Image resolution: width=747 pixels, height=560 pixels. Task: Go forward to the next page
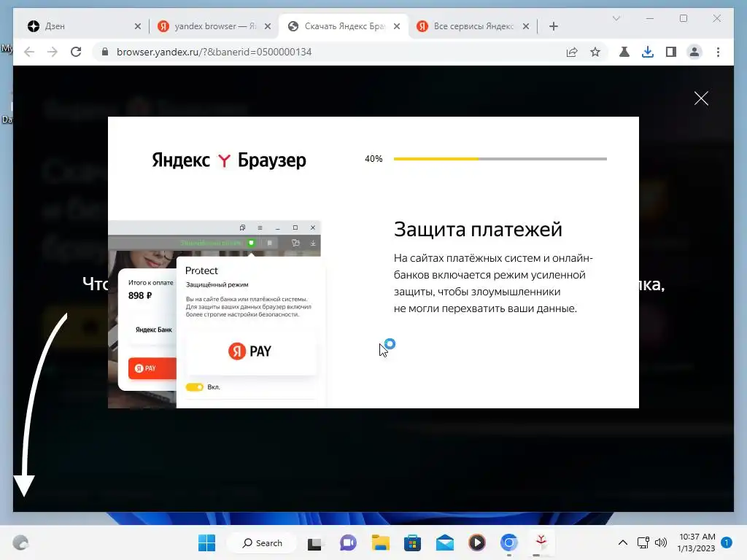click(x=53, y=52)
